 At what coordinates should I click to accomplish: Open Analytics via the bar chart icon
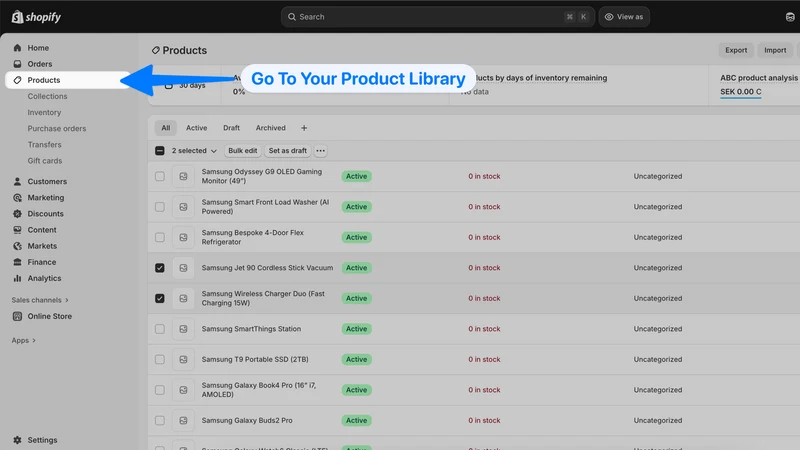(17, 278)
